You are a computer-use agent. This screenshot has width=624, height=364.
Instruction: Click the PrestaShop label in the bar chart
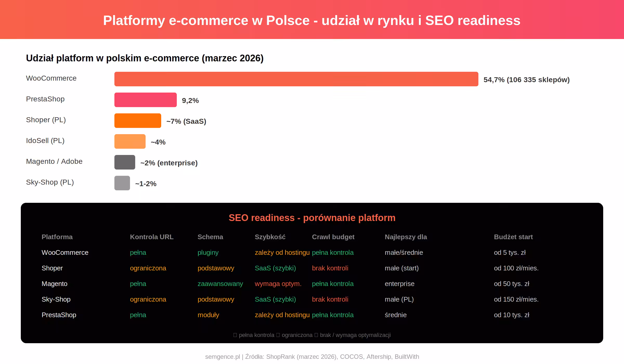(45, 99)
